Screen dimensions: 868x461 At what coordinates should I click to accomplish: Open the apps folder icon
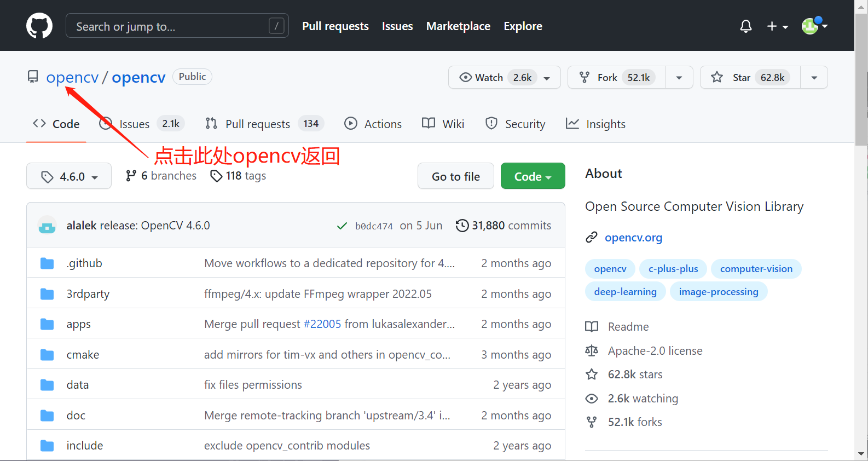point(47,324)
